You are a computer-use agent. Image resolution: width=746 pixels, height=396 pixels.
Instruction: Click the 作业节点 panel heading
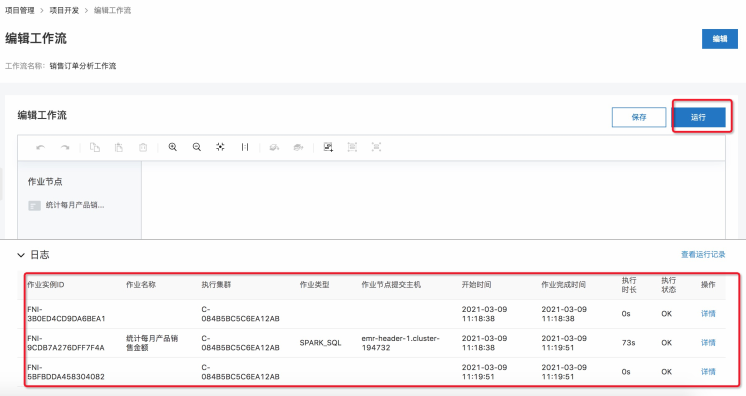[x=45, y=181]
